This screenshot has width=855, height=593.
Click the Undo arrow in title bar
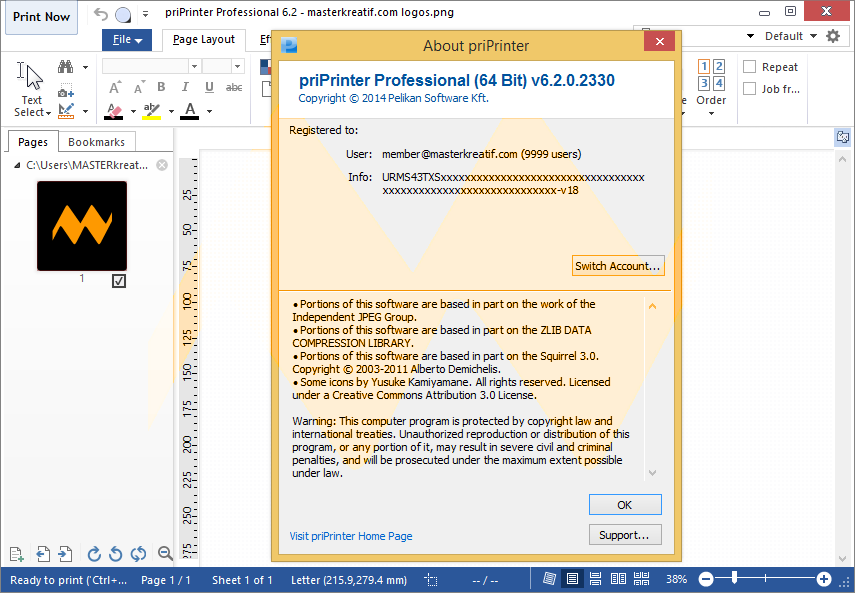(101, 14)
